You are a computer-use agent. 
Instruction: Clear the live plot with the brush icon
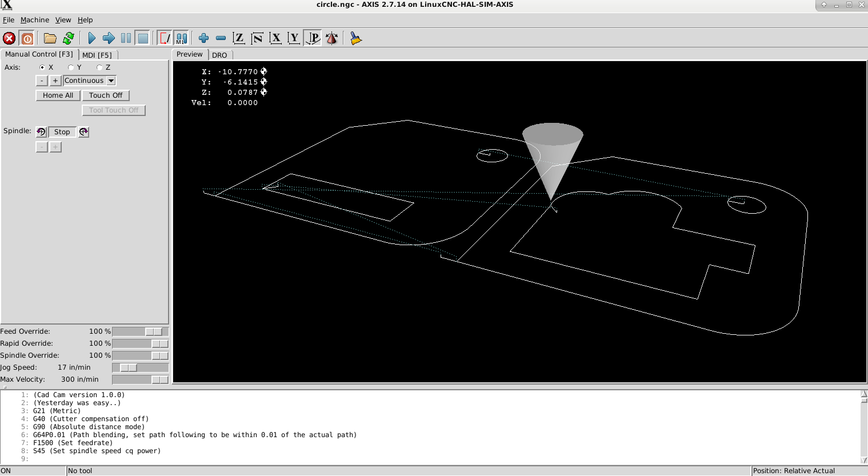(x=355, y=38)
